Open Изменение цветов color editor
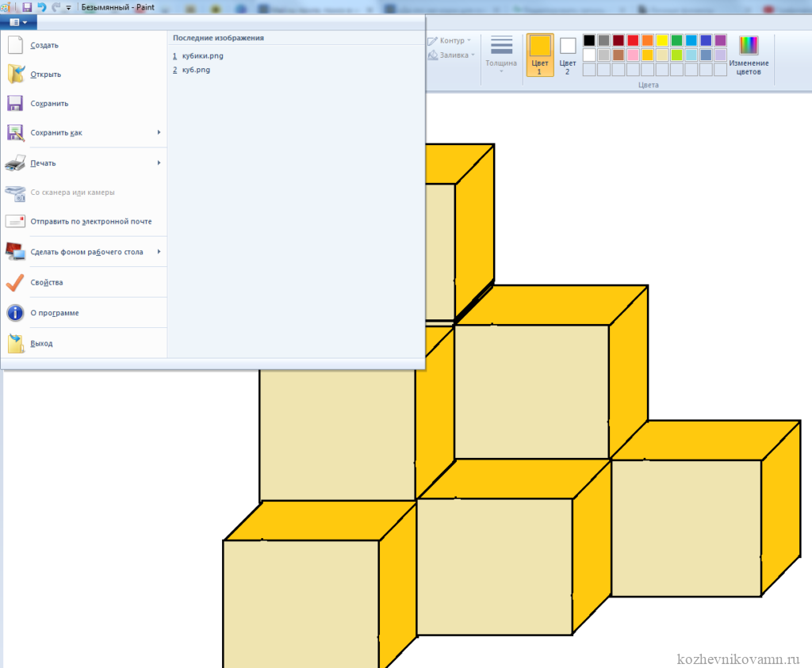 tap(749, 55)
